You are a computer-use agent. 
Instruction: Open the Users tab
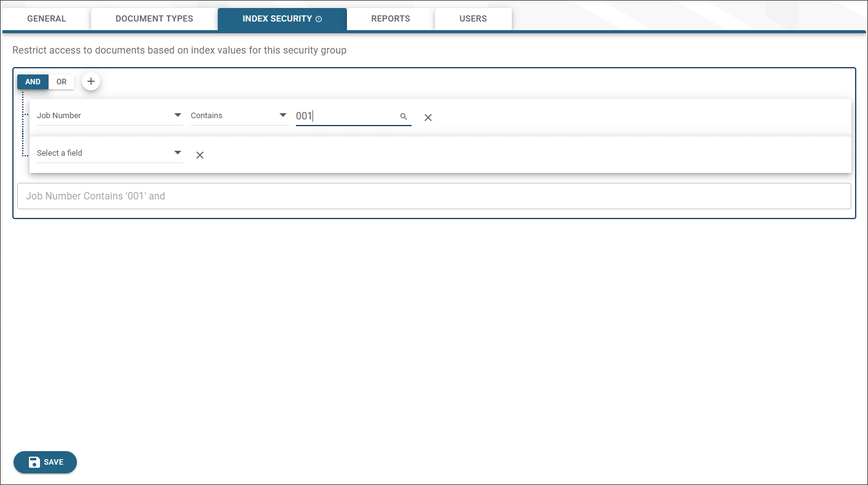[473, 18]
